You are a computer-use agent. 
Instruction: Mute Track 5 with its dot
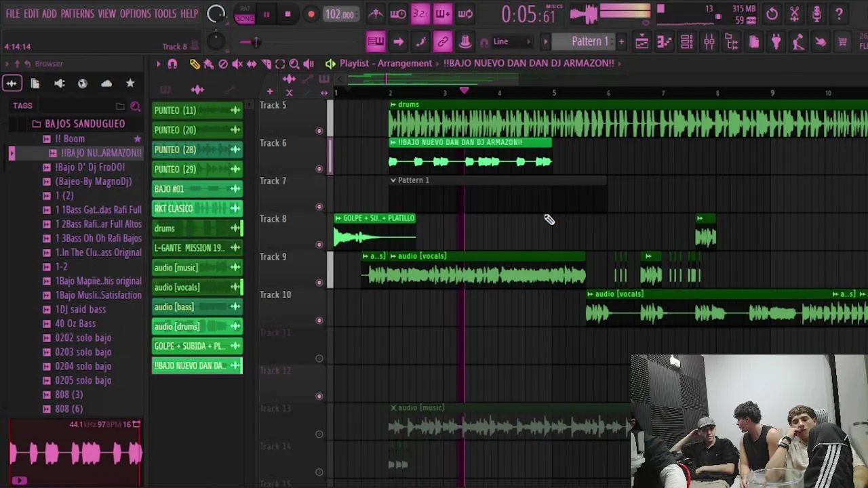coord(319,131)
